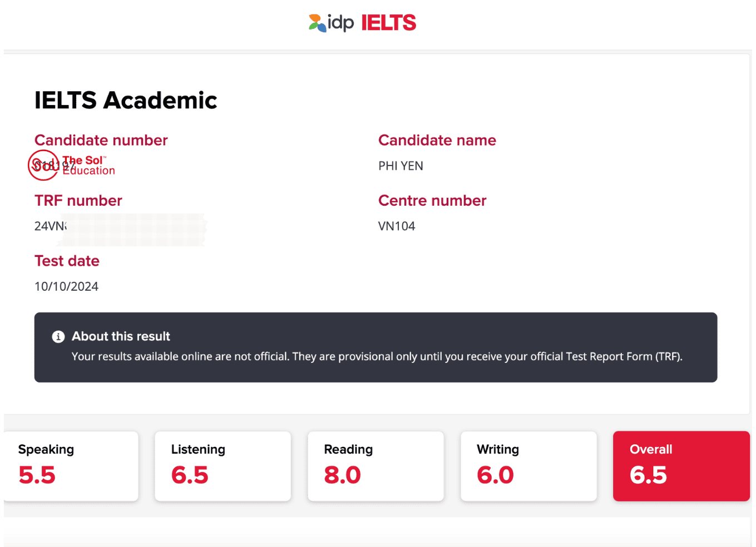This screenshot has height=547, width=756.
Task: Click the info icon beside About this result
Action: pyautogui.click(x=58, y=337)
